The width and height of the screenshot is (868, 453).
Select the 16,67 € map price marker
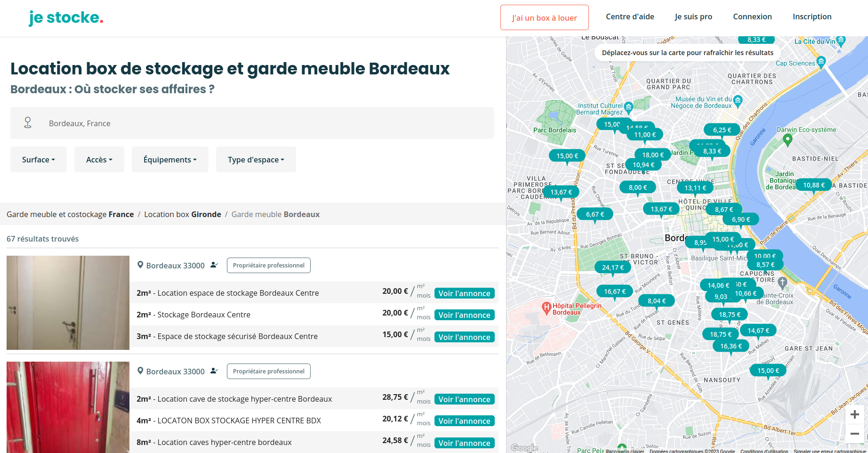(x=615, y=291)
